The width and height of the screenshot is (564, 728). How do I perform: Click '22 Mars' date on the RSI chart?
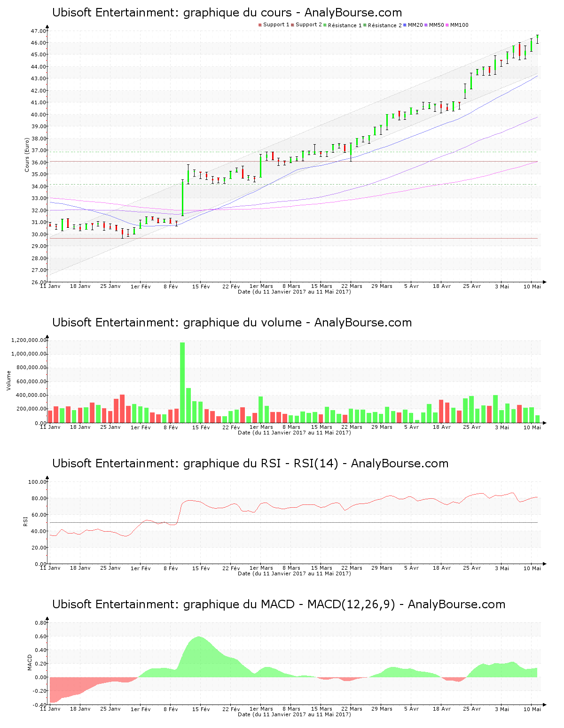click(x=352, y=568)
